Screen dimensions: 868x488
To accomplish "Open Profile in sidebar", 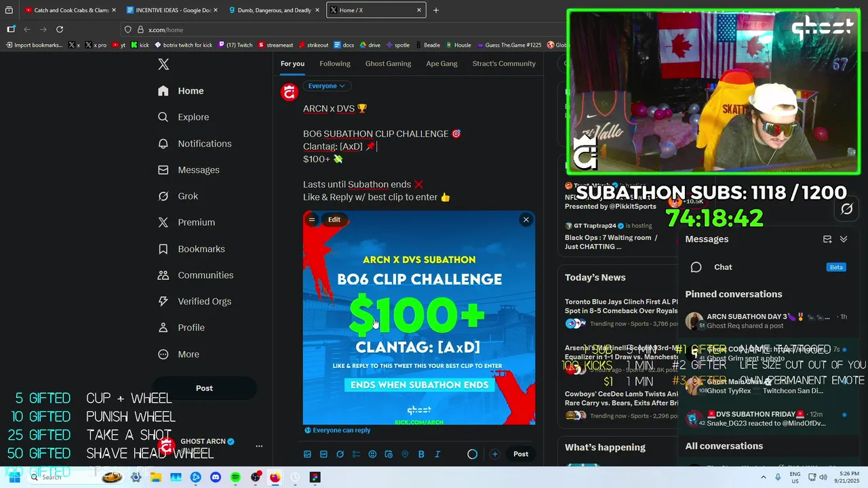I will point(181,327).
